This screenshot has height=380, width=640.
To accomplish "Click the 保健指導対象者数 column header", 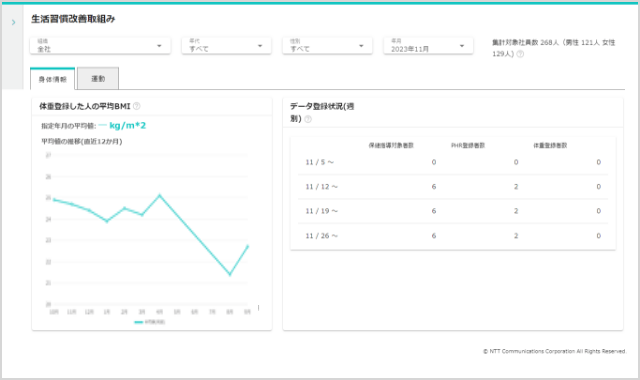I will [x=391, y=145].
